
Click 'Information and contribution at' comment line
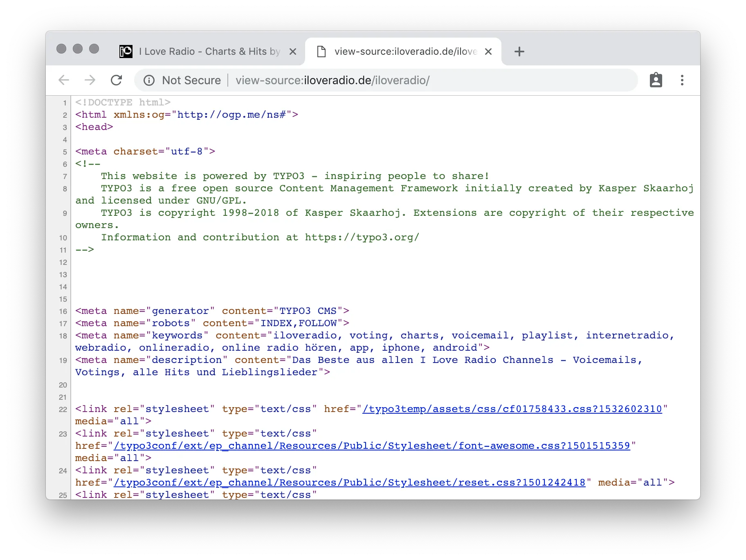coord(260,237)
